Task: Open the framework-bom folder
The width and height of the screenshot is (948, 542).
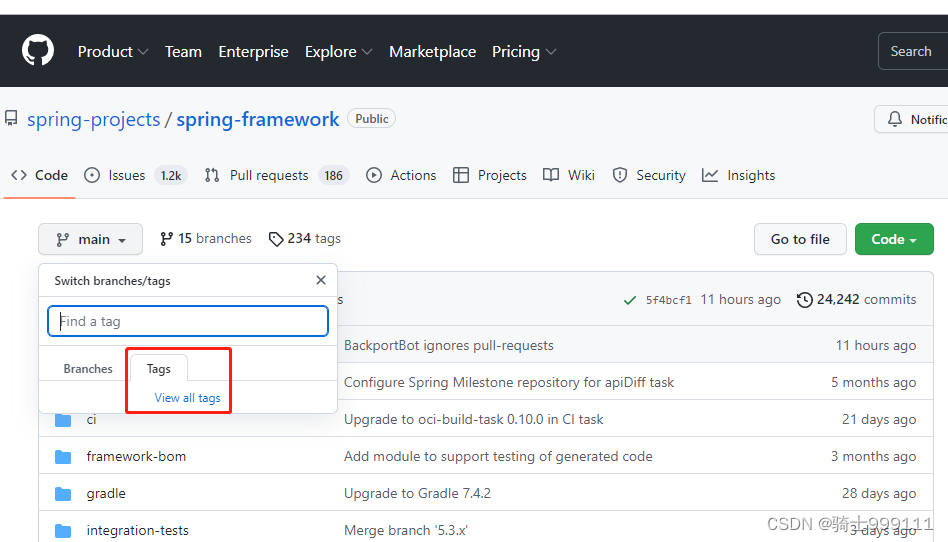Action: pos(136,456)
